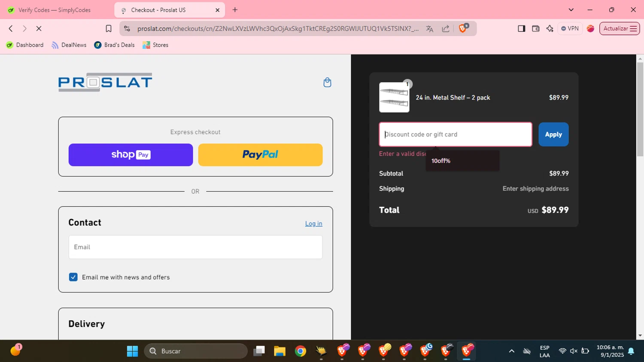
Task: Open Brave Shields lion icon
Action: click(x=463, y=28)
